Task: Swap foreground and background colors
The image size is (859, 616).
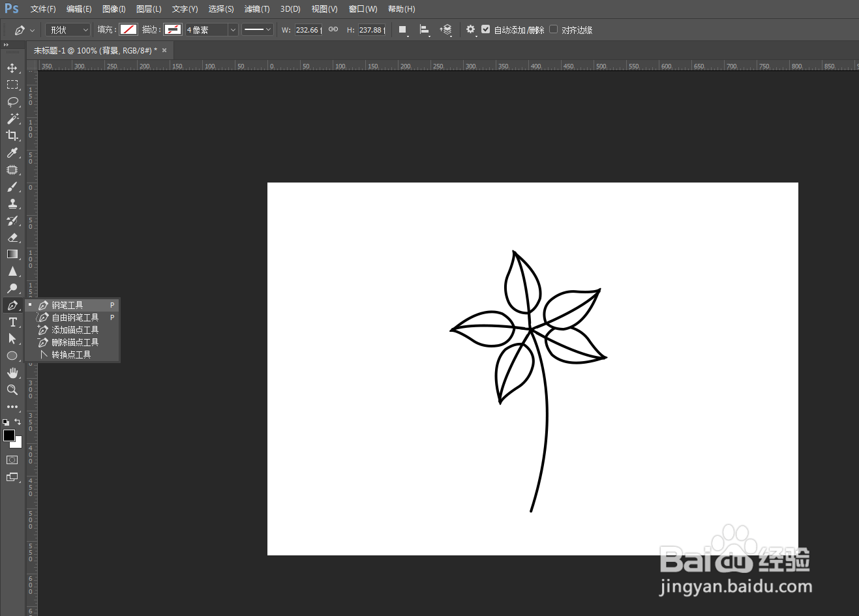Action: 18,422
